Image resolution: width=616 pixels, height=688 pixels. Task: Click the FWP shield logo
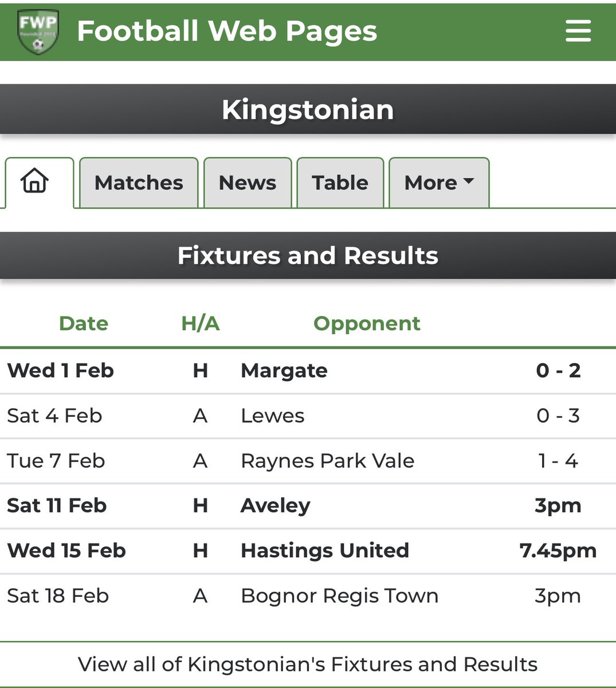38,32
